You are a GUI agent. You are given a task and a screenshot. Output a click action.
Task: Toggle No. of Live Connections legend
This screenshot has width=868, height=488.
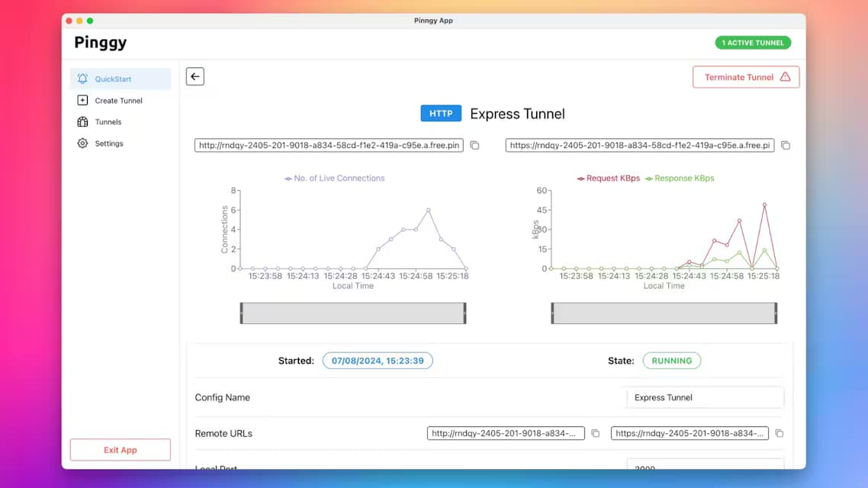pyautogui.click(x=334, y=178)
